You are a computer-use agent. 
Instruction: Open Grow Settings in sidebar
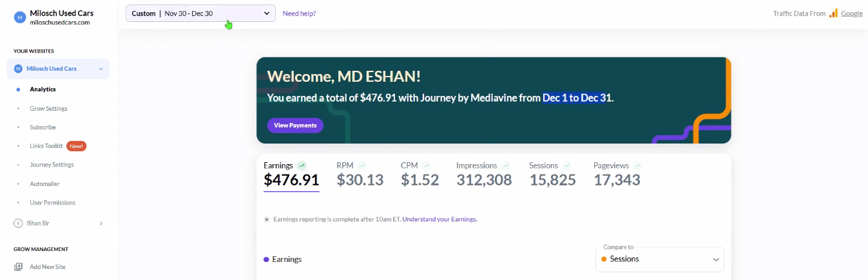tap(48, 109)
